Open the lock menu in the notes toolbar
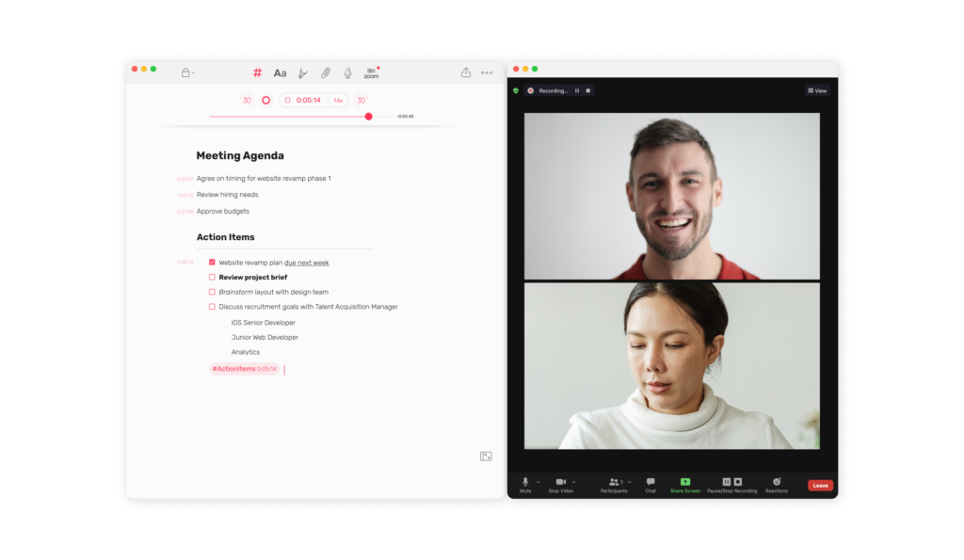The height and width of the screenshot is (560, 964). (x=187, y=72)
